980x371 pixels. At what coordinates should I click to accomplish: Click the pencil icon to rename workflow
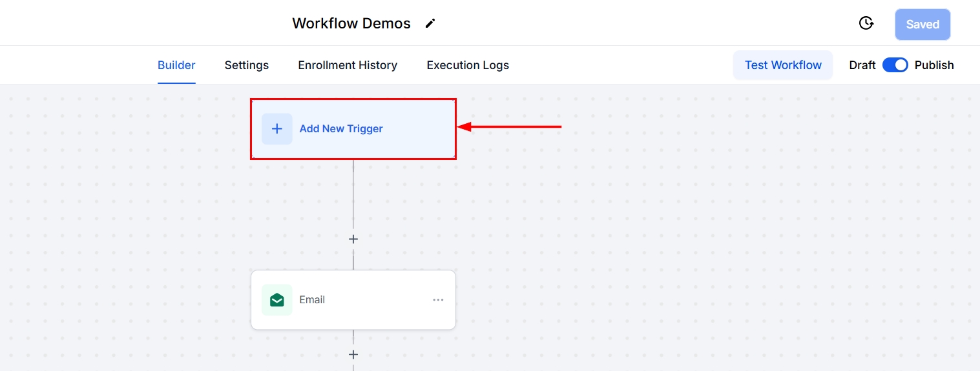430,24
